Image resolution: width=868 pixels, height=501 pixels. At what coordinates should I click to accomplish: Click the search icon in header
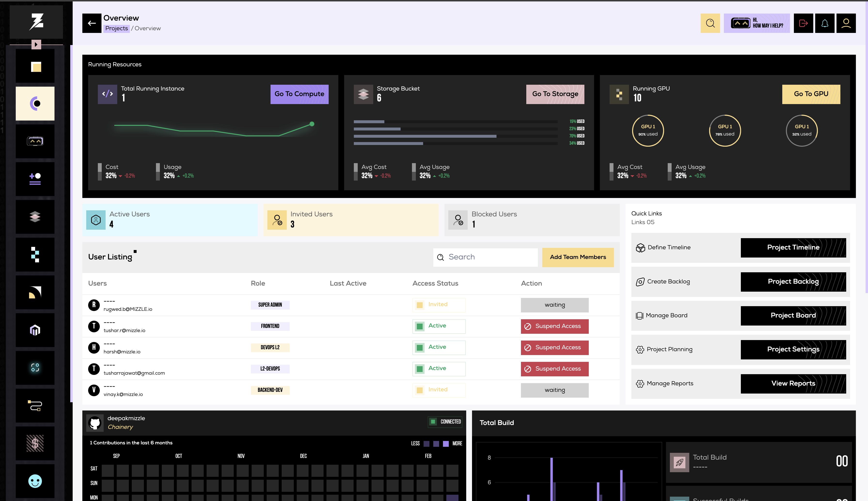click(710, 23)
